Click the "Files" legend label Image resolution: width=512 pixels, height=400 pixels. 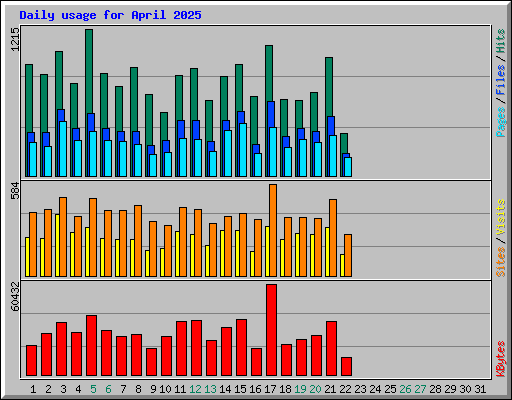point(500,80)
